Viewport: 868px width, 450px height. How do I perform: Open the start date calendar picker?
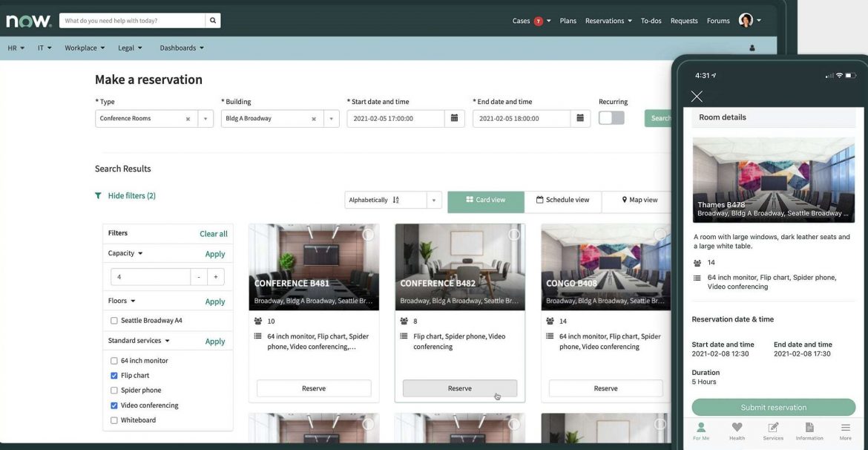pos(454,119)
